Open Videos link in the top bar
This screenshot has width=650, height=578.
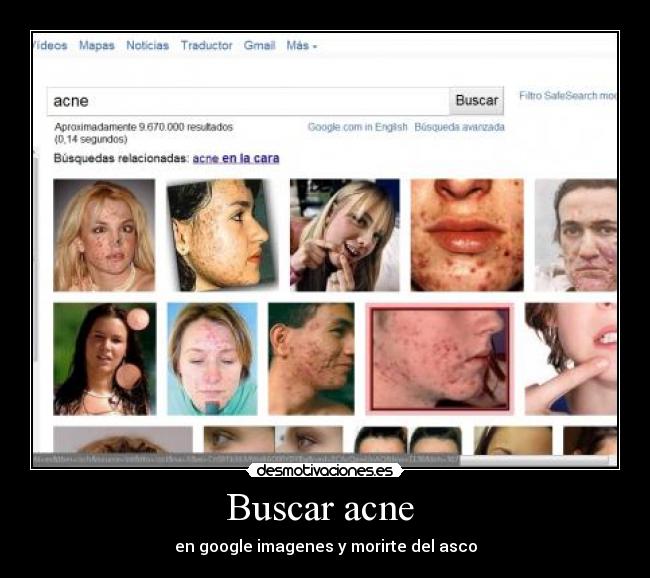pos(50,46)
